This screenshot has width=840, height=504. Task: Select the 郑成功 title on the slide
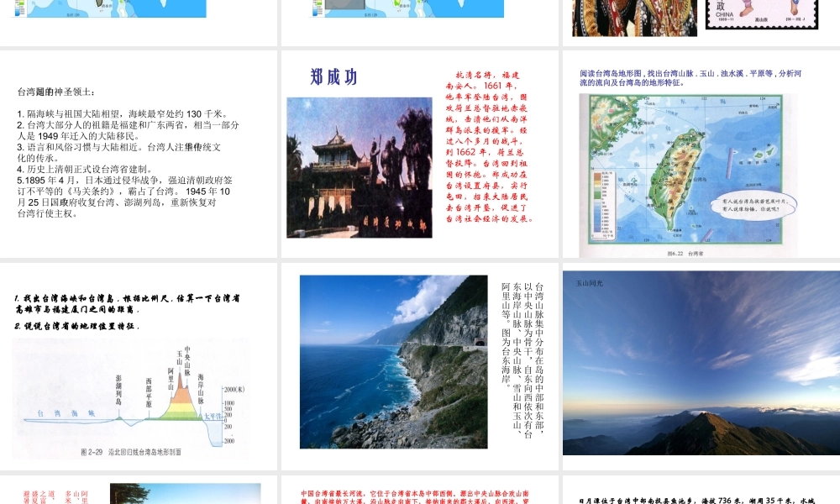click(333, 77)
